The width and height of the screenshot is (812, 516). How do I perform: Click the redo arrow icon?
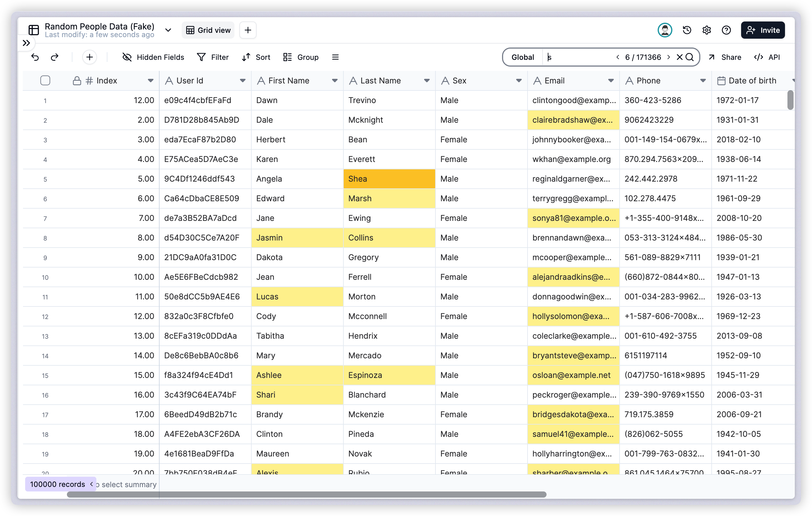[x=55, y=57]
